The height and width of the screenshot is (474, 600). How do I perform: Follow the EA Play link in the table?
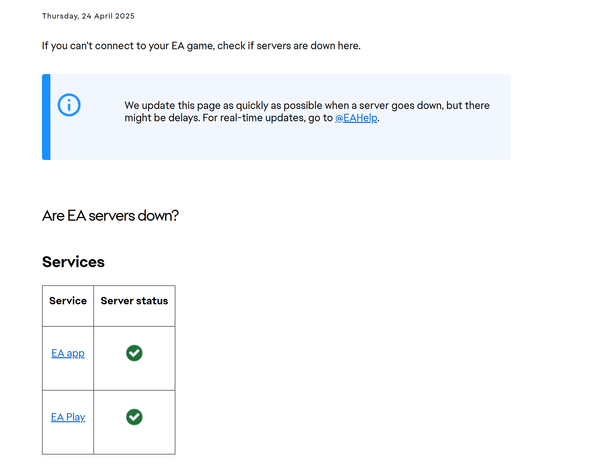tap(68, 417)
